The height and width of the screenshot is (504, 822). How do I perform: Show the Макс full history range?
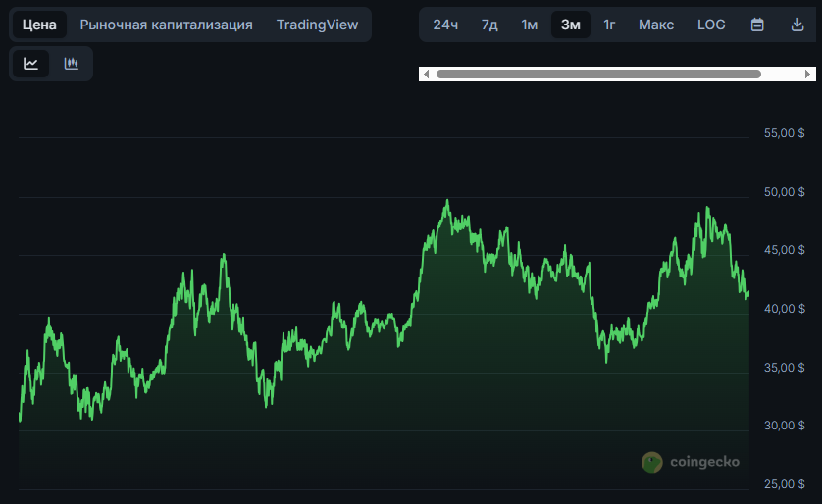655,25
